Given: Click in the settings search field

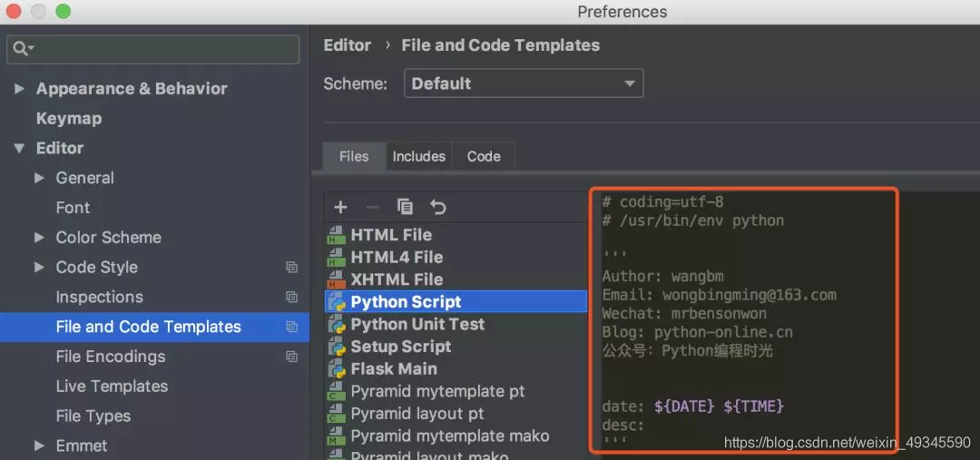Looking at the screenshot, I should 153,49.
